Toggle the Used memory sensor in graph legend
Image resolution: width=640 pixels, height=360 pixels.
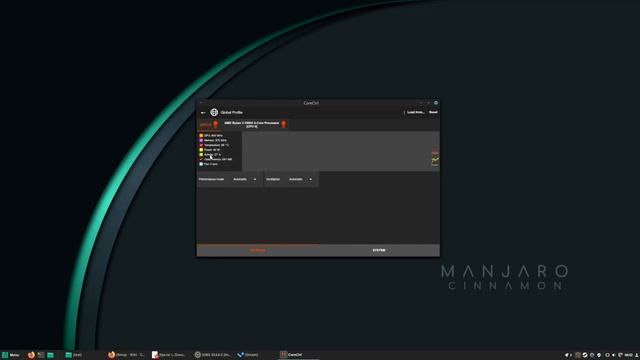pyautogui.click(x=216, y=159)
